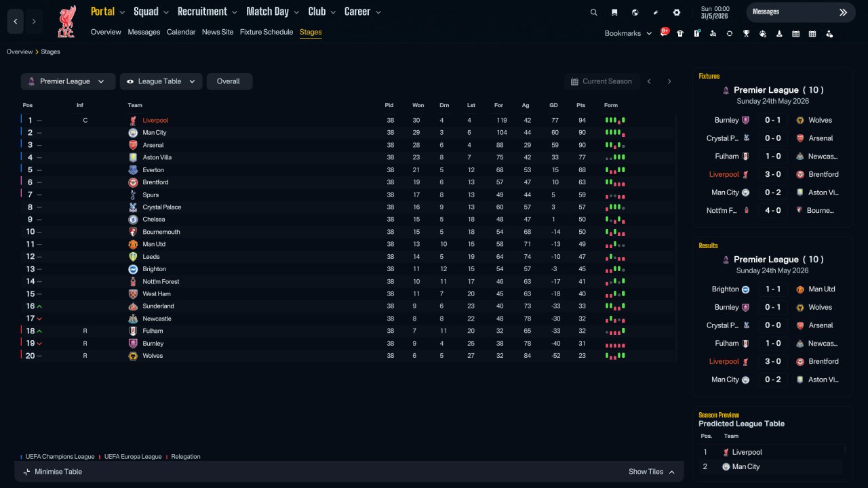Show previous season with left chevron
This screenshot has height=488, width=868.
click(649, 81)
